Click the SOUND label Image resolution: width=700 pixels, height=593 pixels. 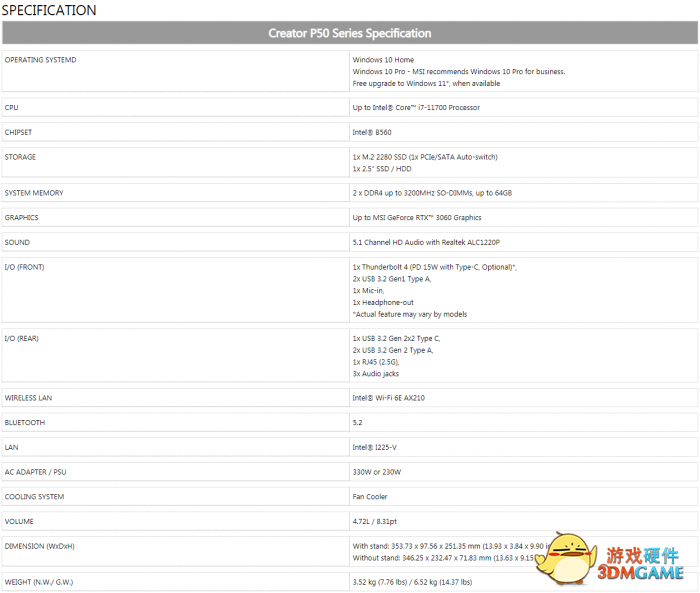17,242
